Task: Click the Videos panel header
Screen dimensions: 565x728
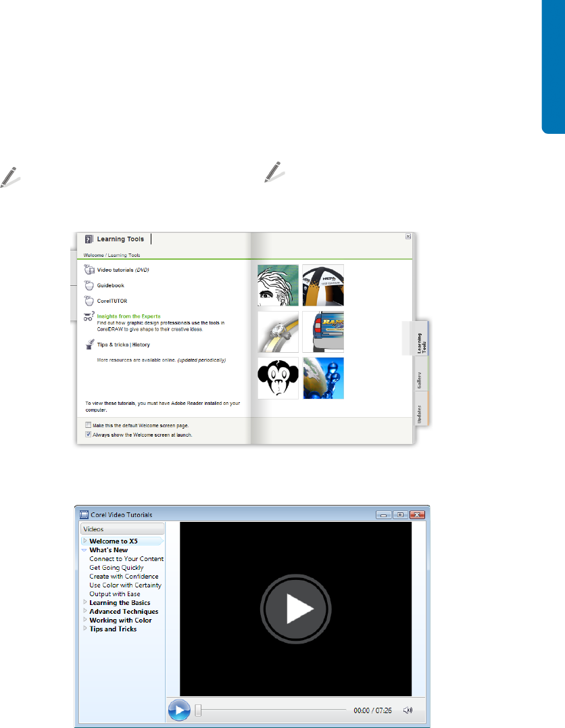Action: click(122, 529)
